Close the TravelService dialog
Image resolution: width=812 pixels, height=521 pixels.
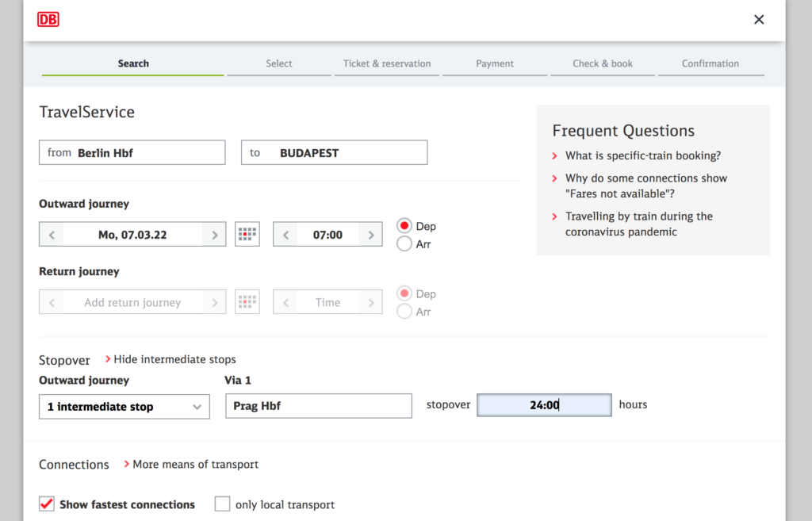pos(759,20)
